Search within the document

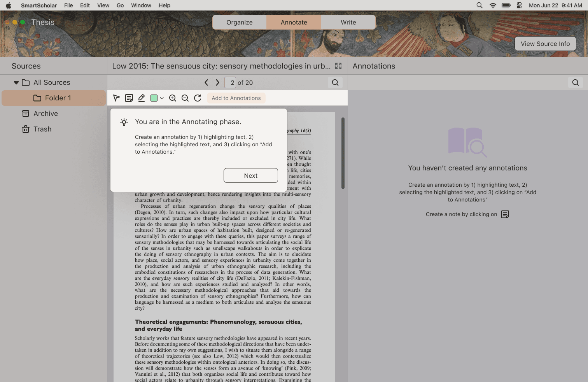coord(335,82)
